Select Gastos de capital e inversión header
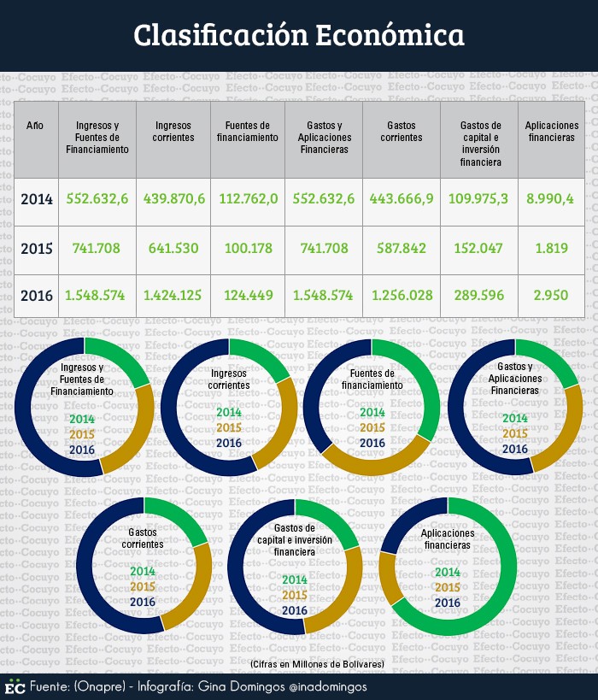The height and width of the screenshot is (700, 598). (x=481, y=144)
